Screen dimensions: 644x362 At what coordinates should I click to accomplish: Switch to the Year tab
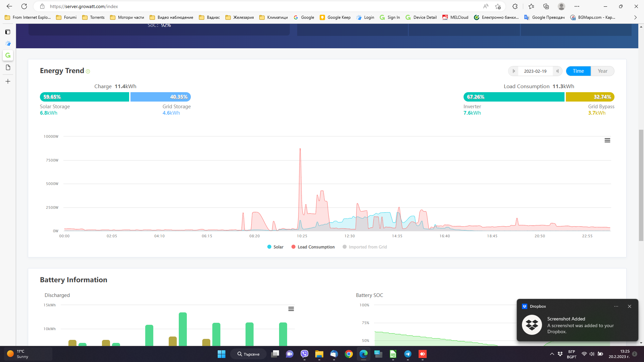click(x=602, y=71)
